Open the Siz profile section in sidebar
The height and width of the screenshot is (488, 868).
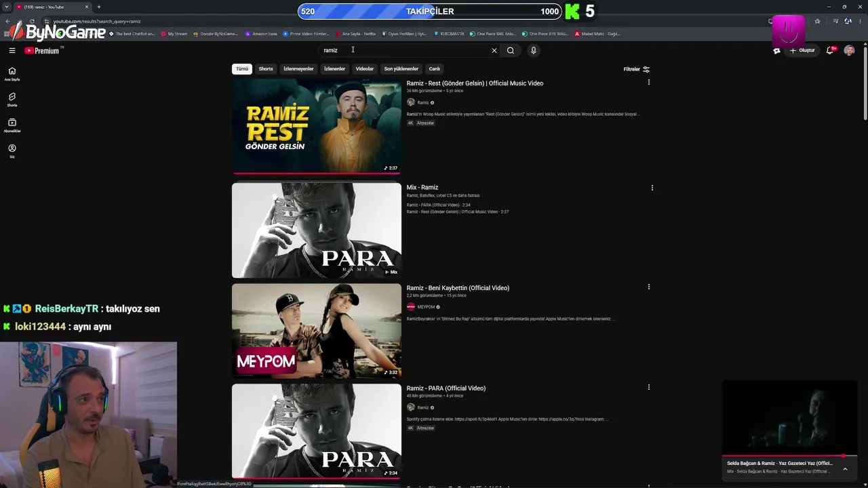click(x=12, y=151)
